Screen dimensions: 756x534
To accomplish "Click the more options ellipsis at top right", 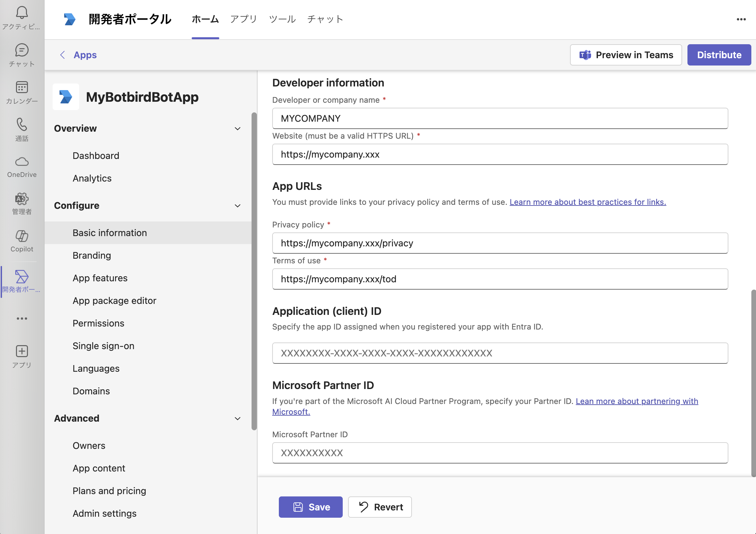I will tap(741, 19).
